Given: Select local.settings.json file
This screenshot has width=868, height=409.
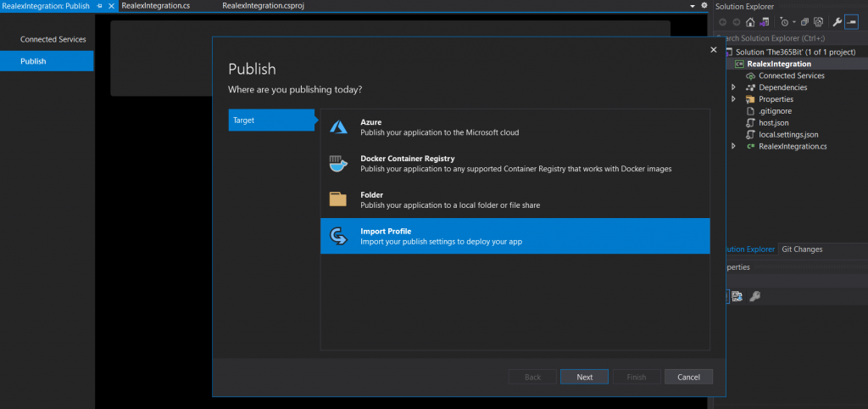Looking at the screenshot, I should pyautogui.click(x=788, y=134).
